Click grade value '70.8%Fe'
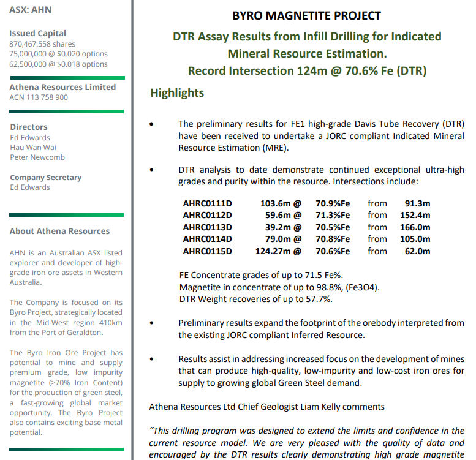The height and width of the screenshot is (460, 476). click(x=333, y=239)
